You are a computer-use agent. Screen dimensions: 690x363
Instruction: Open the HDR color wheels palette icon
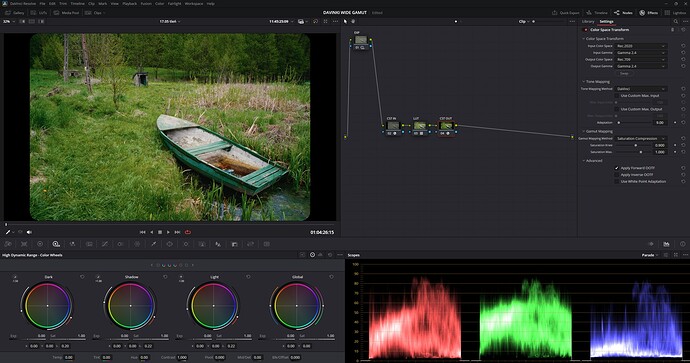[56, 244]
